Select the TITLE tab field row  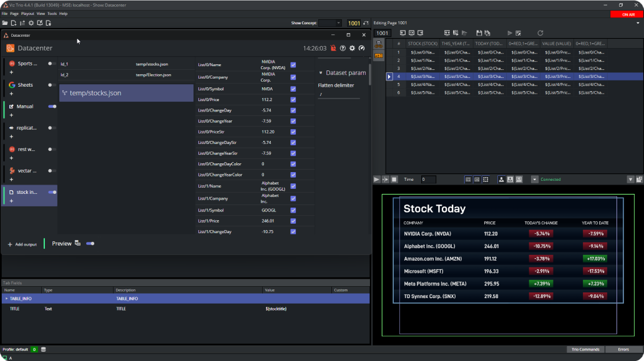tap(185, 309)
